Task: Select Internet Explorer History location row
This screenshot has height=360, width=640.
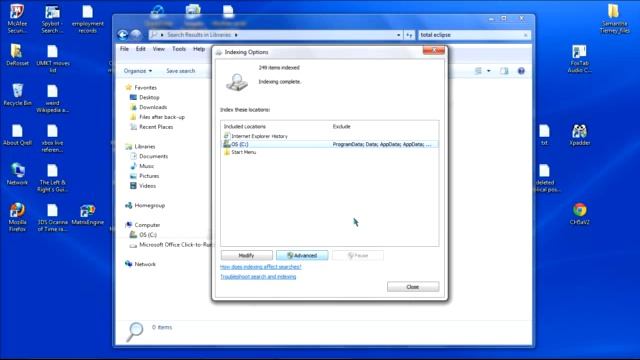Action: (330, 136)
